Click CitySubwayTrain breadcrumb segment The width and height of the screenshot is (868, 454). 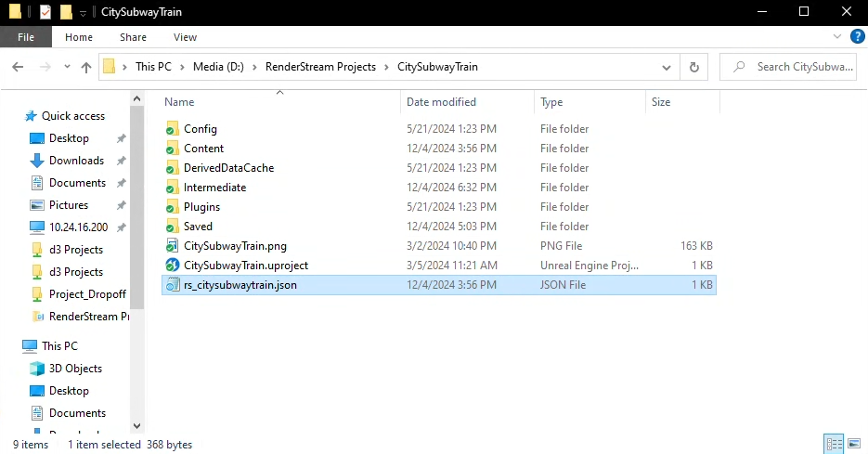[437, 67]
